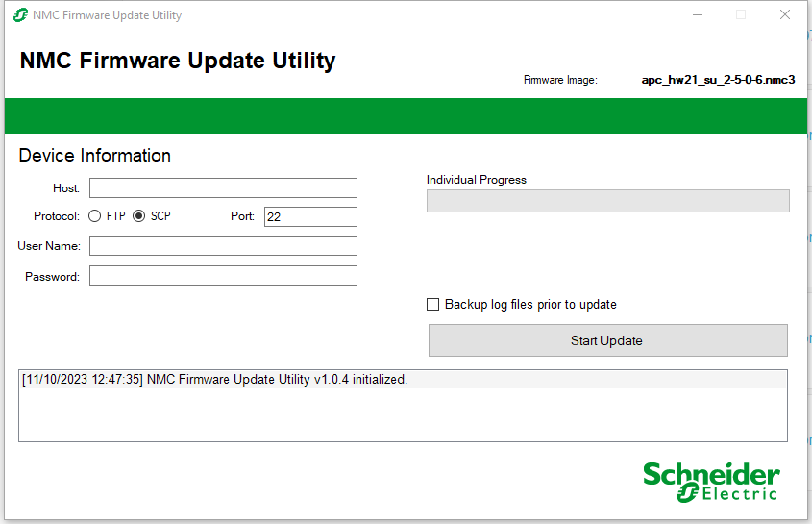Focus the Host input field
Screen dimensions: 812x524
[223, 187]
